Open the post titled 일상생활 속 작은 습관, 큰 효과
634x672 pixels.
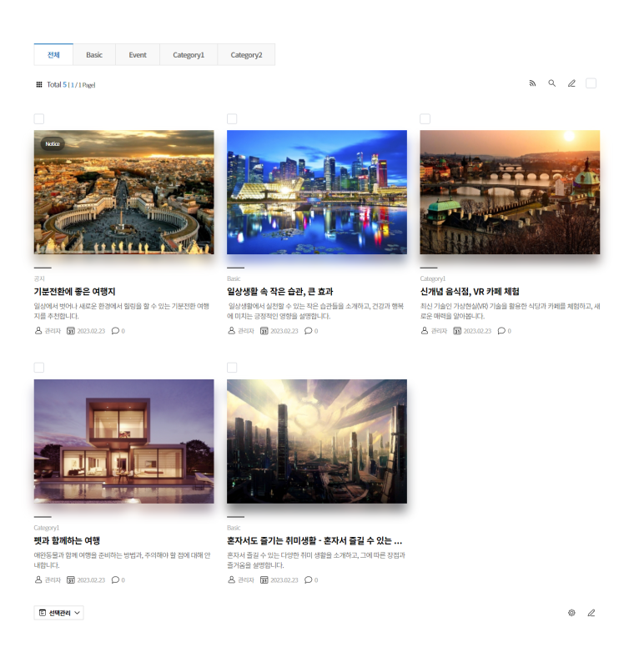click(x=280, y=292)
